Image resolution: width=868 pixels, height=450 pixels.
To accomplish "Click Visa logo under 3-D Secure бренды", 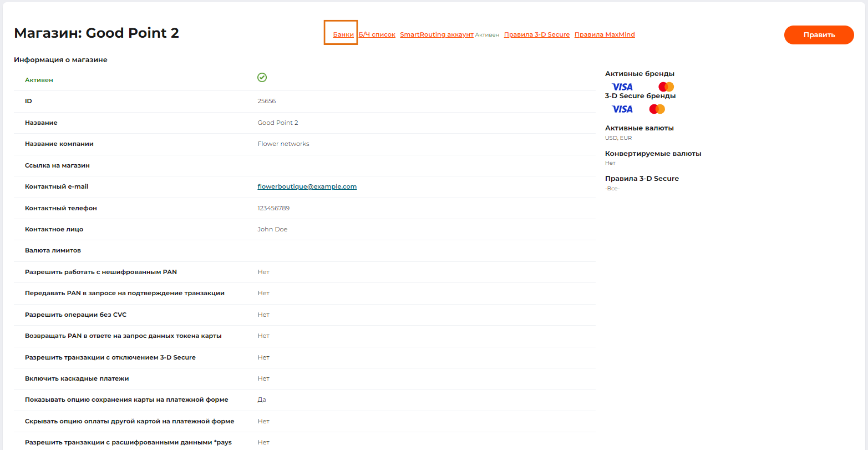I will pyautogui.click(x=622, y=109).
